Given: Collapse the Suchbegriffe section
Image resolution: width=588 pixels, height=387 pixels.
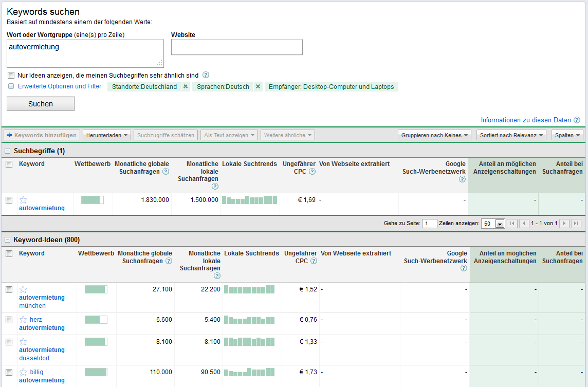Looking at the screenshot, I should click(7, 151).
